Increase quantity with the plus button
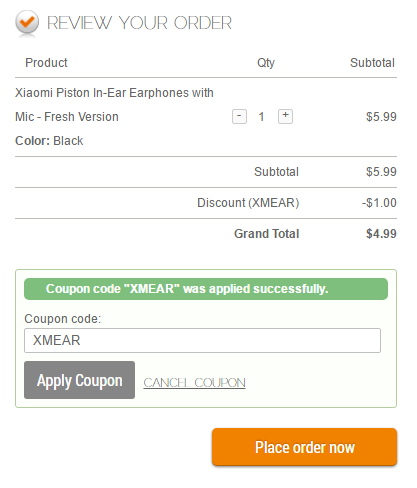Viewport: 417px width, 488px height. 285,116
